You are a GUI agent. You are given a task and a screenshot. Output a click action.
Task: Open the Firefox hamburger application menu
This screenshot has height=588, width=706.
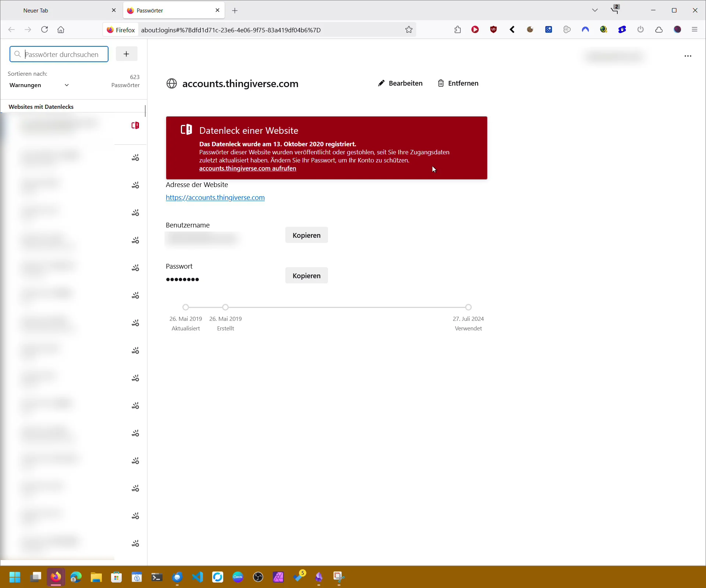tap(695, 30)
